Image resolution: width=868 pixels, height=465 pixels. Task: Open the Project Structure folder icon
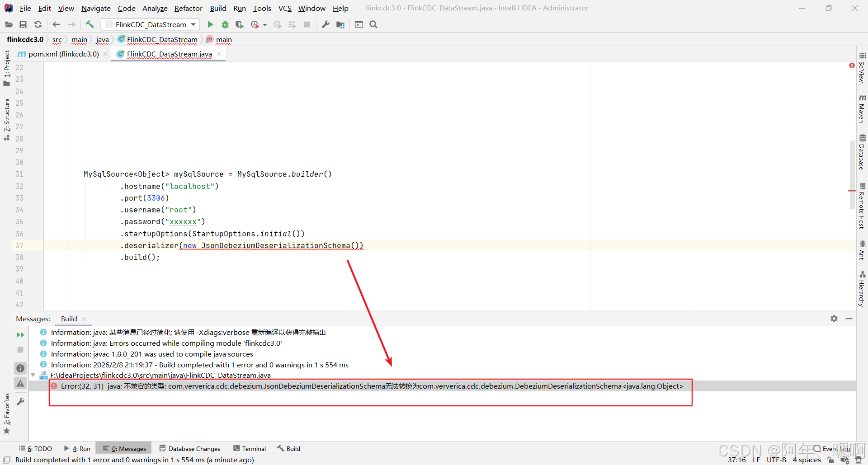[340, 24]
